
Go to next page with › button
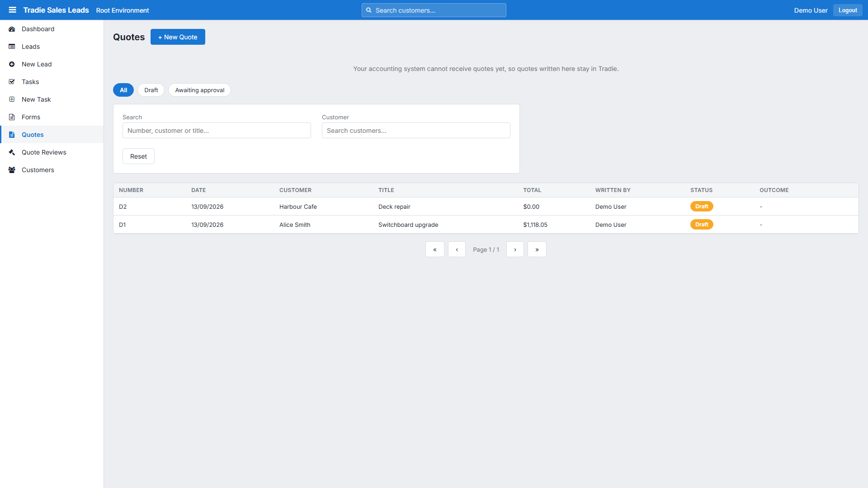click(515, 249)
